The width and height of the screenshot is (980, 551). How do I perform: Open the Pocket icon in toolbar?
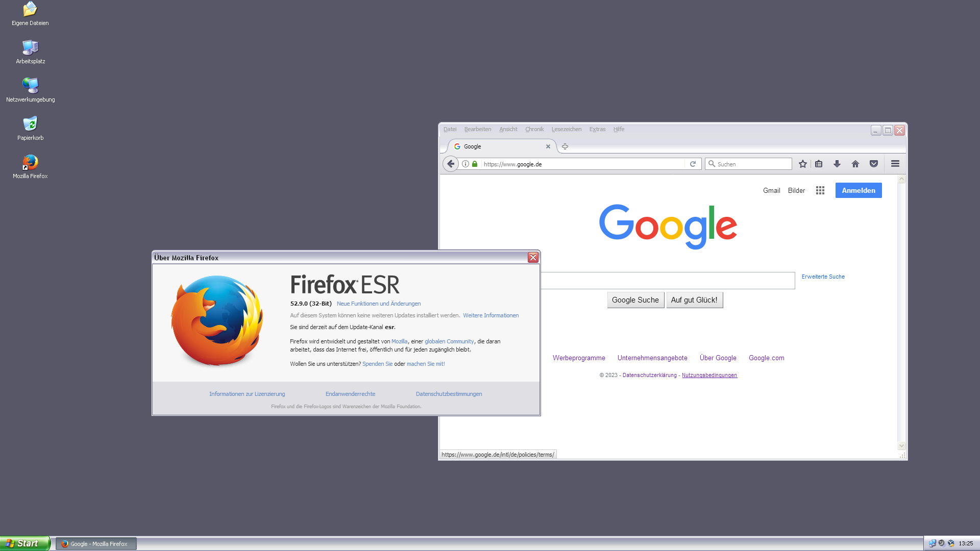[x=874, y=164]
